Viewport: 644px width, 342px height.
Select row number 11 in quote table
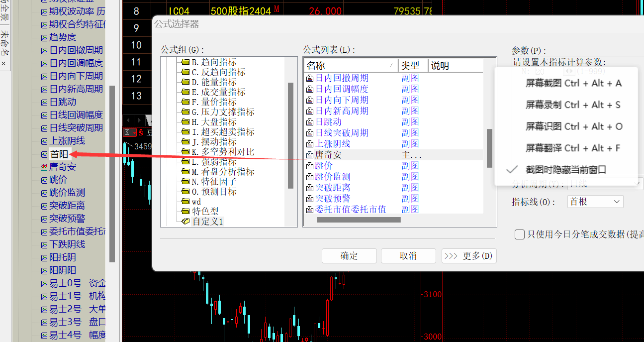tap(136, 62)
